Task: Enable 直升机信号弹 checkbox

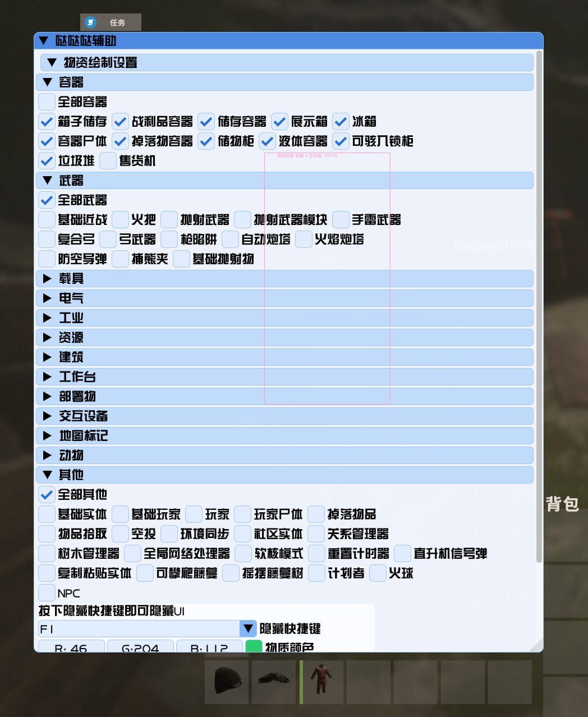Action: pyautogui.click(x=402, y=553)
